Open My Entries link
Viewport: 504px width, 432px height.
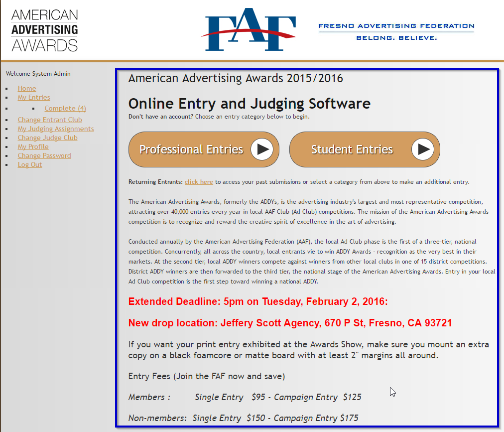click(x=34, y=97)
